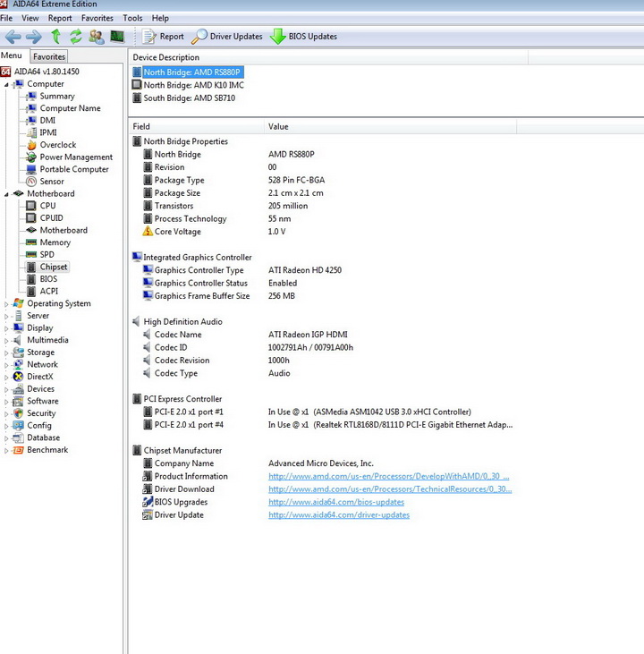Expand the Multimedia tree node

[x=6, y=341]
